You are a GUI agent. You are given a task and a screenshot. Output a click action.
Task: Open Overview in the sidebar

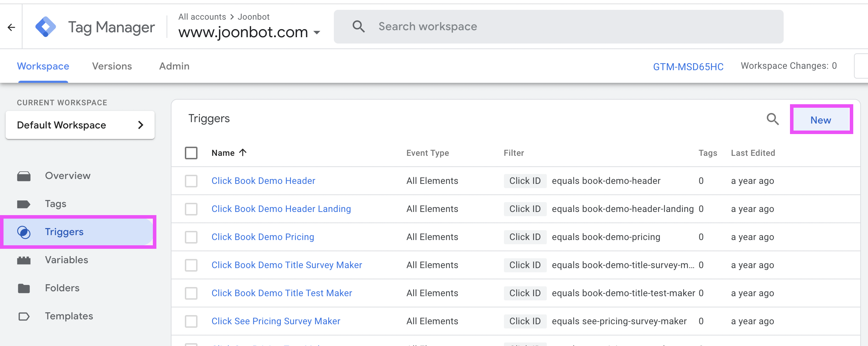pos(68,176)
